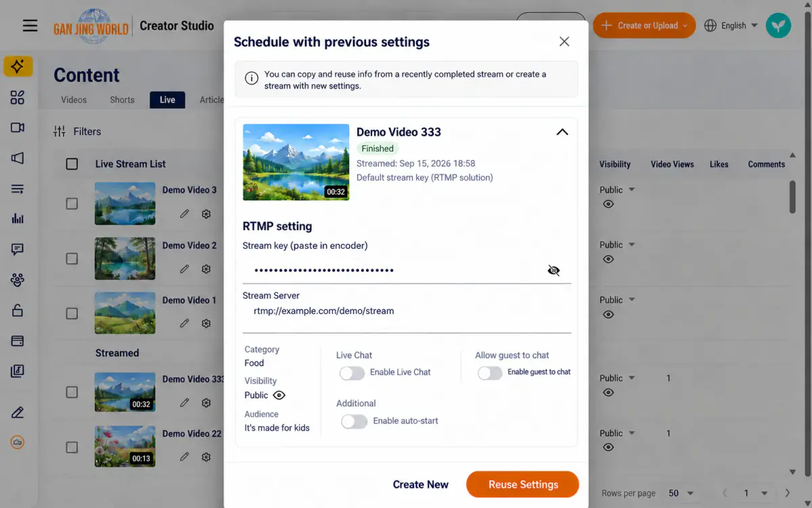The height and width of the screenshot is (508, 812).
Task: Collapse the Demo Video 333 panel chevron
Action: [x=562, y=132]
